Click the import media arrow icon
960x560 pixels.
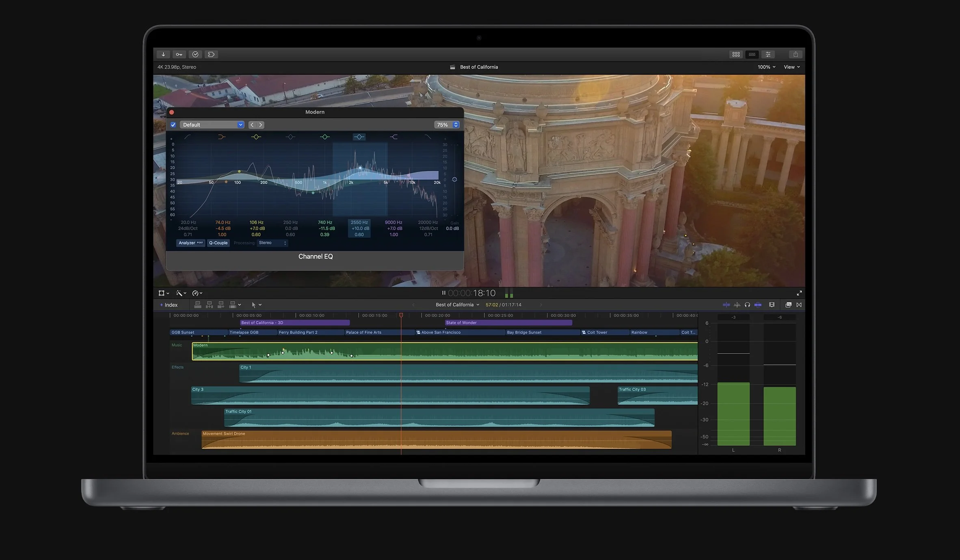coord(163,54)
